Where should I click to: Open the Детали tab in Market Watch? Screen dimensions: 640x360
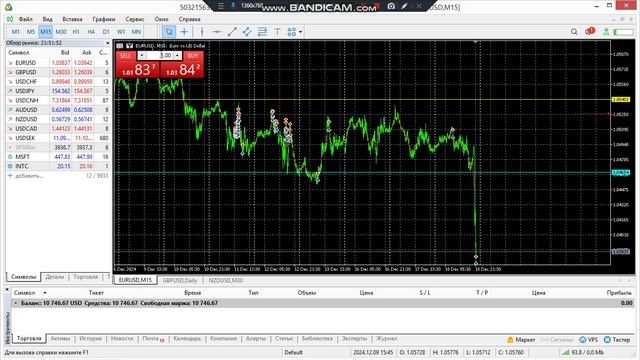(x=55, y=277)
